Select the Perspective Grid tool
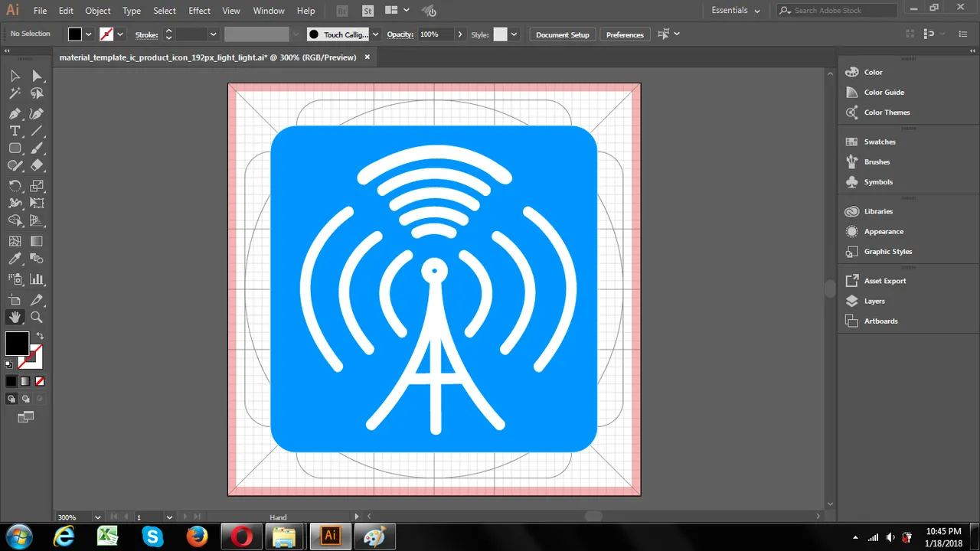The image size is (980, 551). tap(37, 221)
